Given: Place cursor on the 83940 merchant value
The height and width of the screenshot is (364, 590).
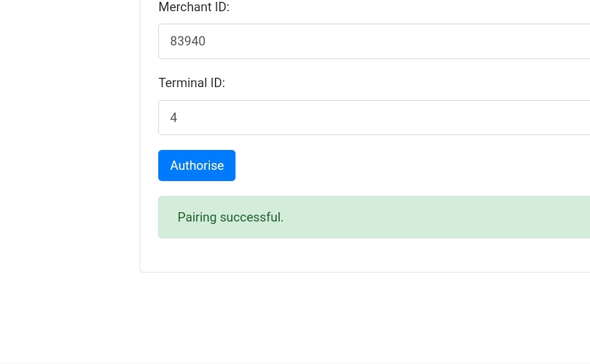Looking at the screenshot, I should point(188,41).
